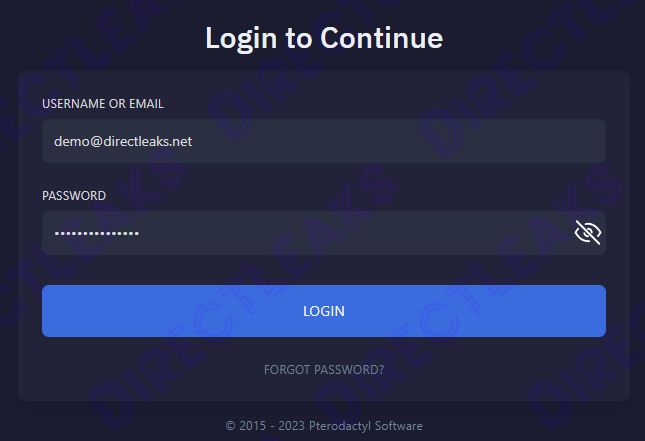Submit the form using LOGIN

pos(323,311)
